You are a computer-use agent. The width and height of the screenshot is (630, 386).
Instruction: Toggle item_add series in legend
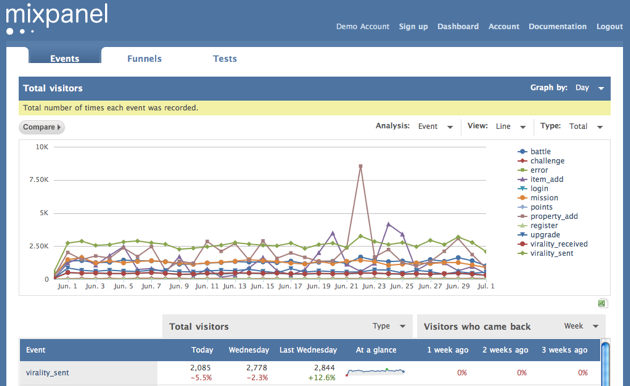tap(540, 179)
